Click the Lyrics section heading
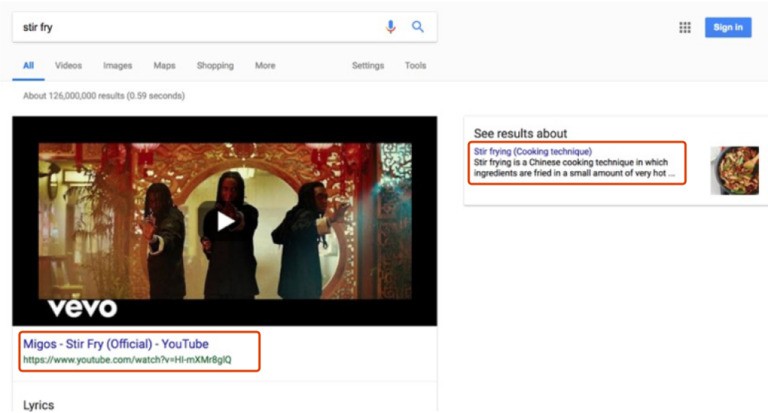 (x=39, y=405)
